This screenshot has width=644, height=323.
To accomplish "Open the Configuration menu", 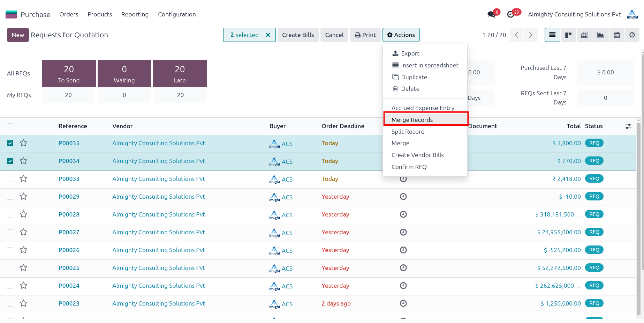I will pos(177,14).
